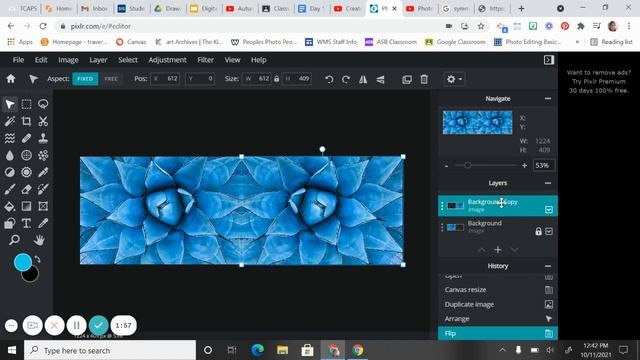This screenshot has width=640, height=360.
Task: Go to Pixlr home icon
Action: click(11, 79)
